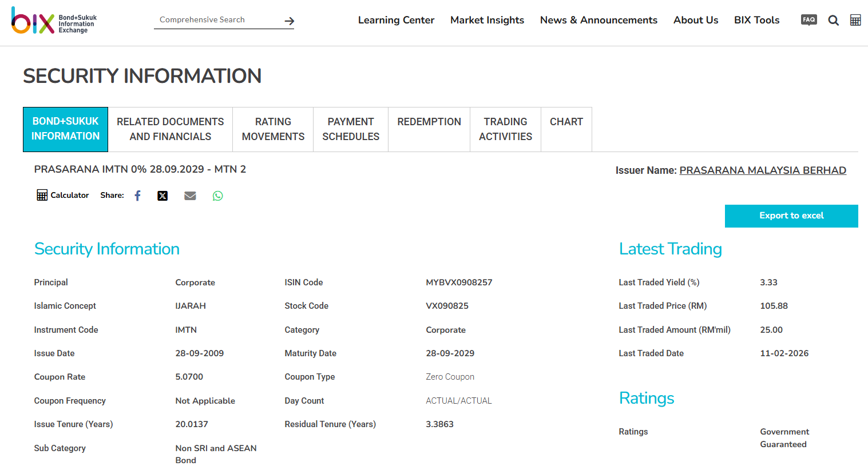868x470 pixels.
Task: Click the maturity date 28-09-2029
Action: coord(450,353)
